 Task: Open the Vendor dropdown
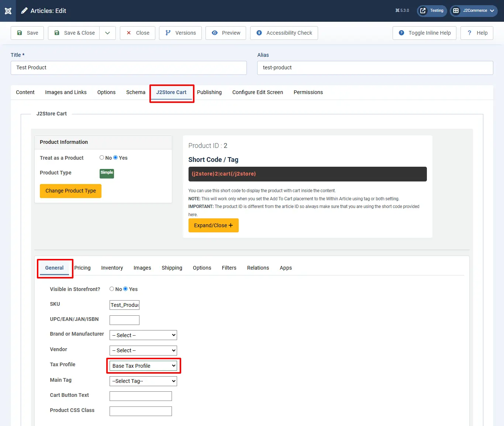point(143,350)
